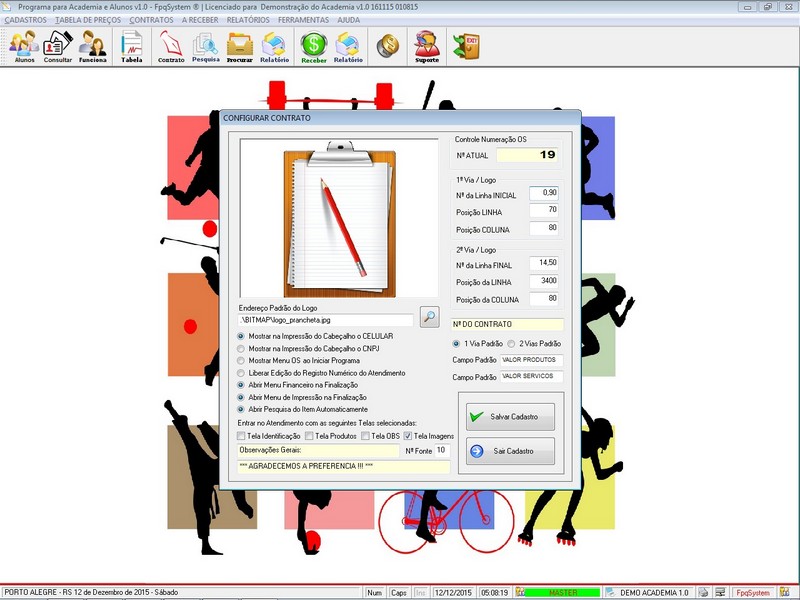Open the Suporte support icon

pos(427,46)
